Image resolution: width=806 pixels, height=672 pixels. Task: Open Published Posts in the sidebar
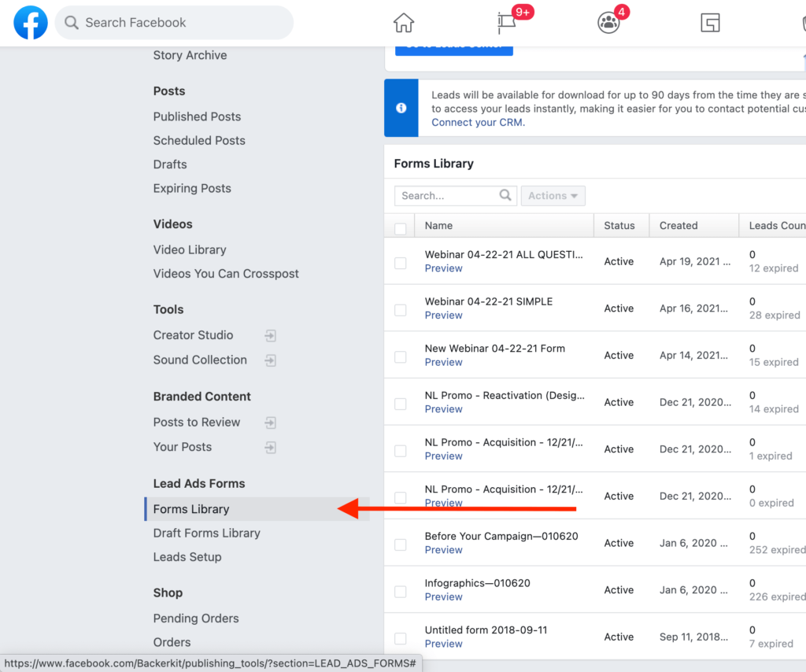tap(197, 116)
